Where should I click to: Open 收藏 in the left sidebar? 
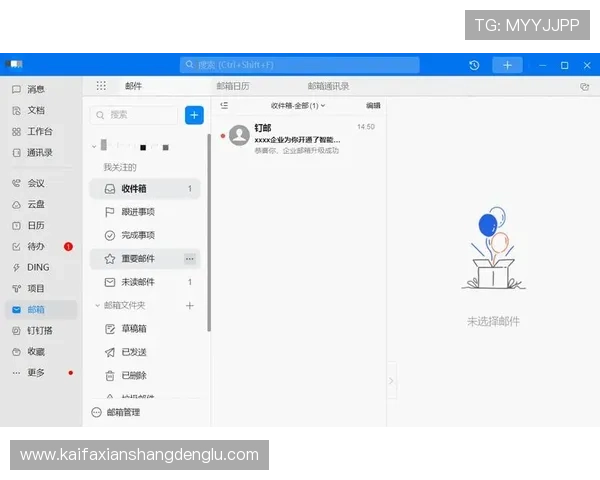(x=29, y=352)
